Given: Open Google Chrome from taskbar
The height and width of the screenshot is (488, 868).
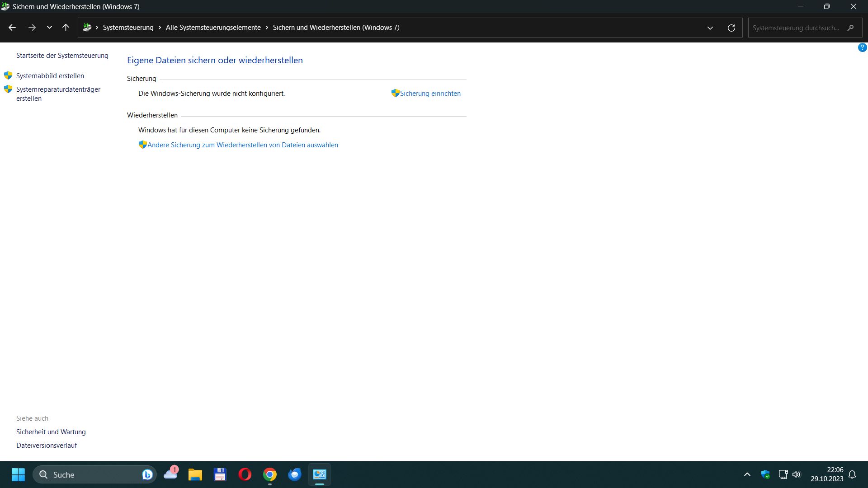Looking at the screenshot, I should 270,474.
